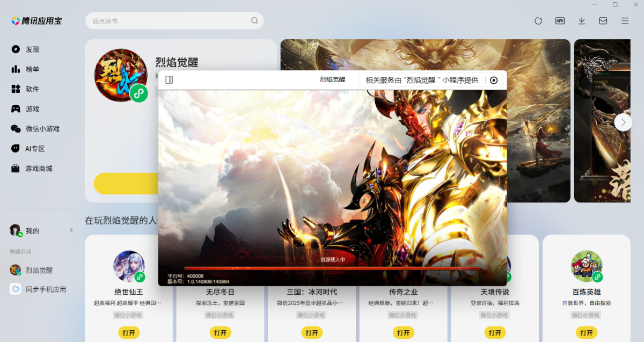Open 绝世仙王 with its 打开 button

[x=129, y=332]
